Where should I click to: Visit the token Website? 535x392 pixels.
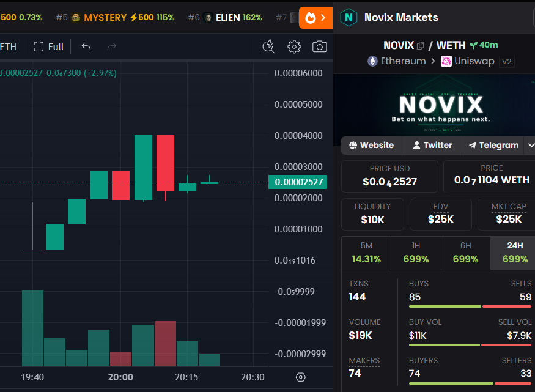(x=372, y=146)
